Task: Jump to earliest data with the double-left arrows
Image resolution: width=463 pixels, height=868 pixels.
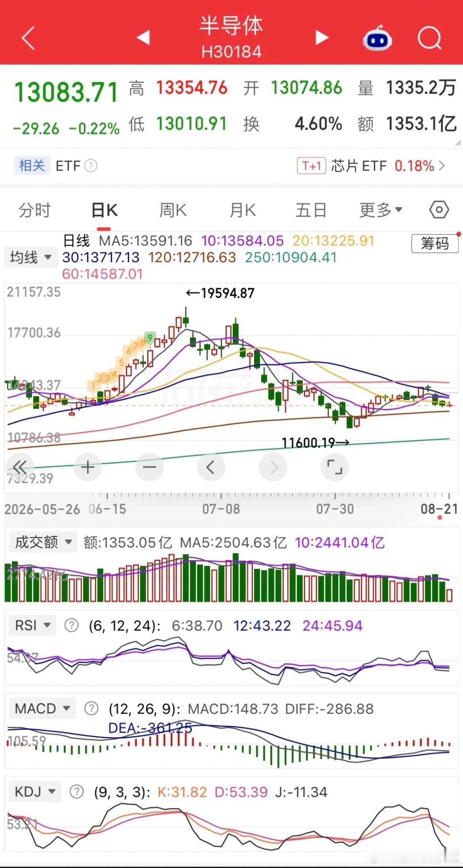Action: 20,467
